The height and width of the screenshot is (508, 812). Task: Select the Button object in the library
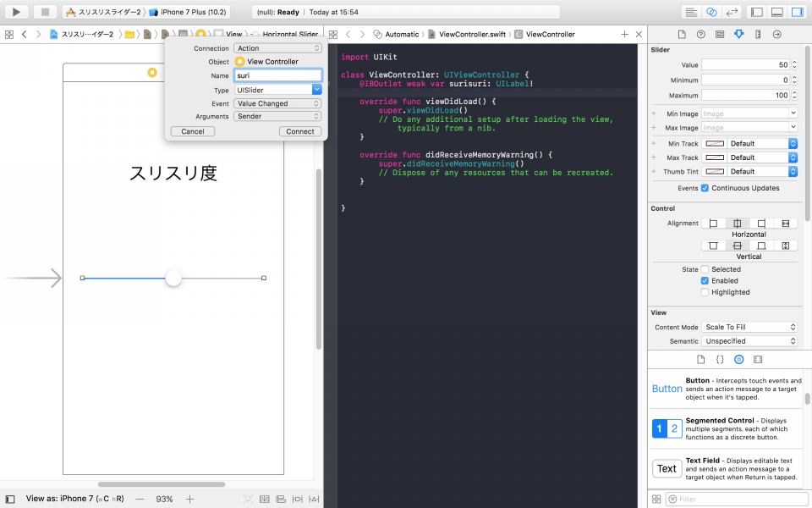coord(727,389)
